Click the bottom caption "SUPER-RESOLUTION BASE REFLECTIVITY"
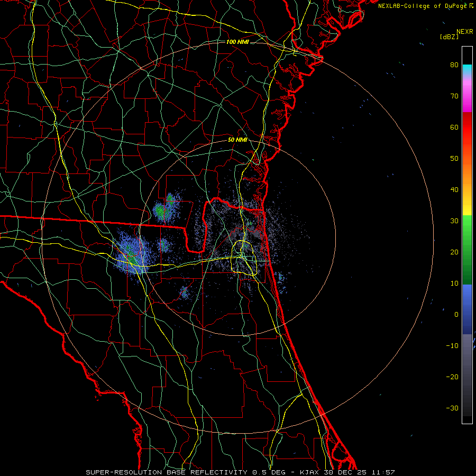This screenshot has width=476, height=476. pyautogui.click(x=167, y=472)
